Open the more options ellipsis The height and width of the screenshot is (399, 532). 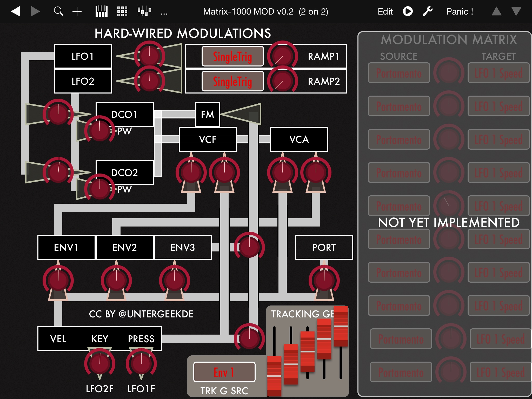164,14
